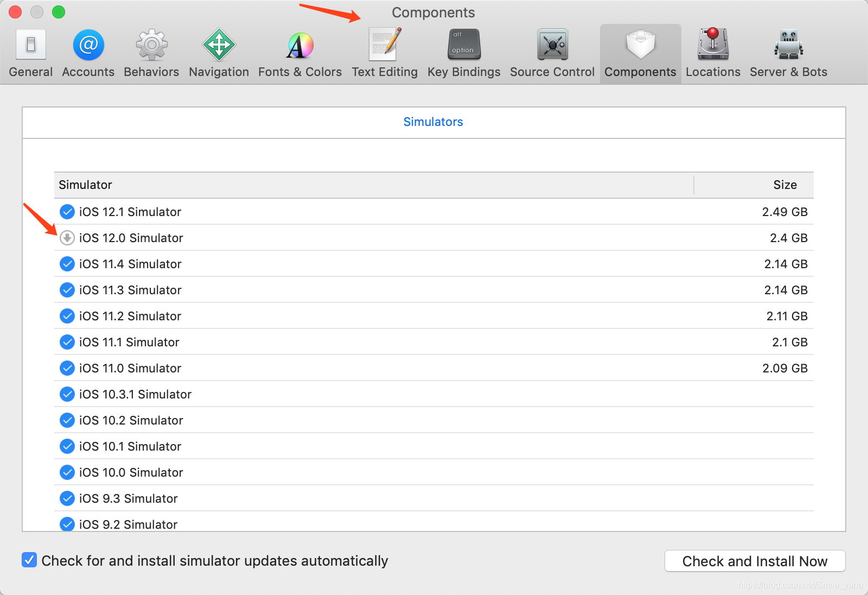Open Fonts & Colors preferences
Viewport: 868px width, 595px height.
(x=300, y=54)
